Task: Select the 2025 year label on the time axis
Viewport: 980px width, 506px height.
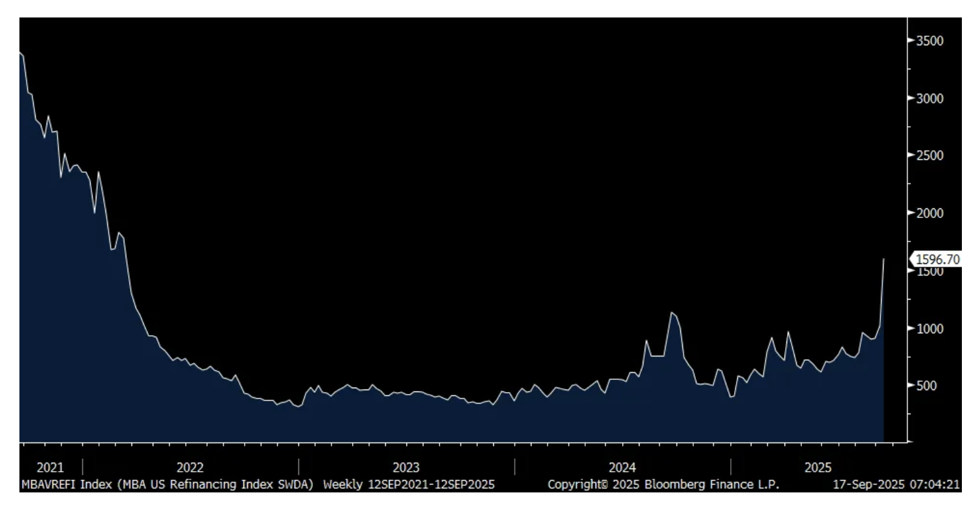Action: [818, 468]
